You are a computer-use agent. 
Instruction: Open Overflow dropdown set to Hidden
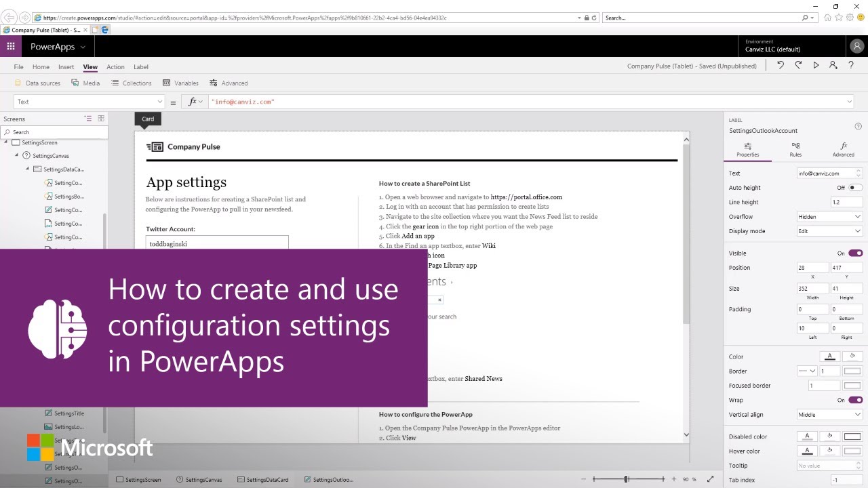tap(830, 217)
